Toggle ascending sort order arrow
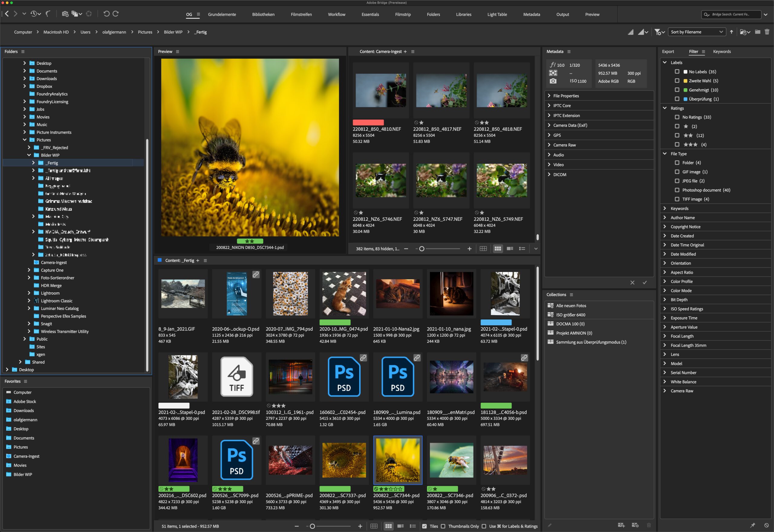774x532 pixels. pos(731,32)
